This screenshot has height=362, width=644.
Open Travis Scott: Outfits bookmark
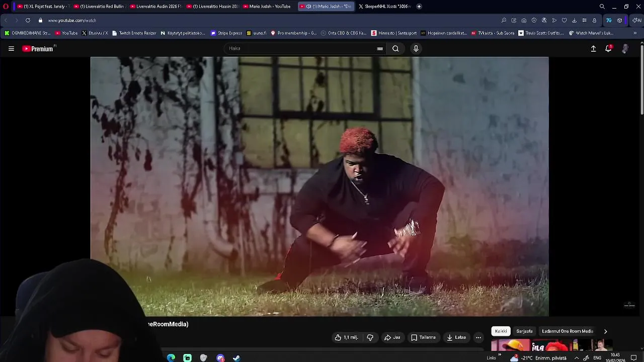[x=541, y=33]
